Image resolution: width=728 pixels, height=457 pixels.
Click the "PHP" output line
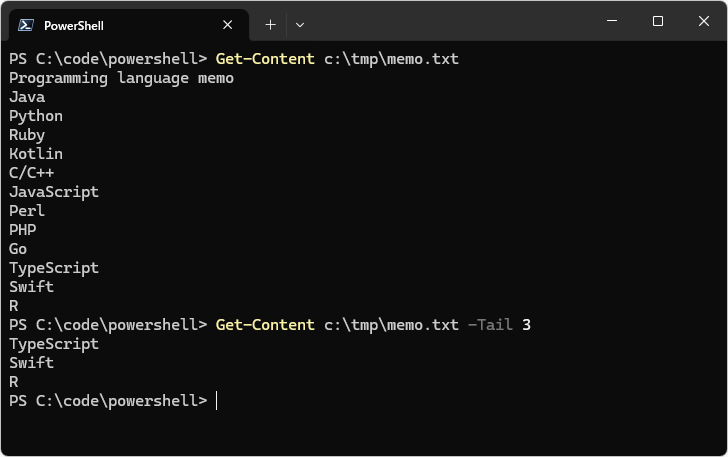click(22, 230)
